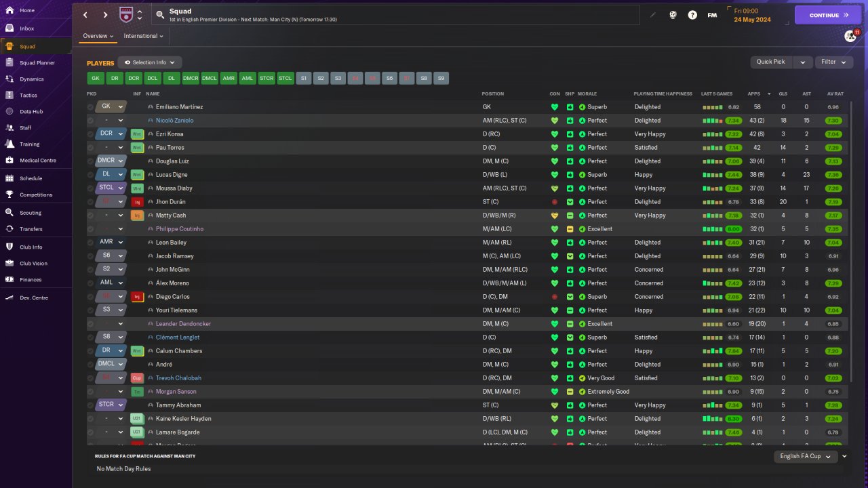Tick the pick circle for Lucas Digne
The image size is (868, 488).
coord(90,175)
